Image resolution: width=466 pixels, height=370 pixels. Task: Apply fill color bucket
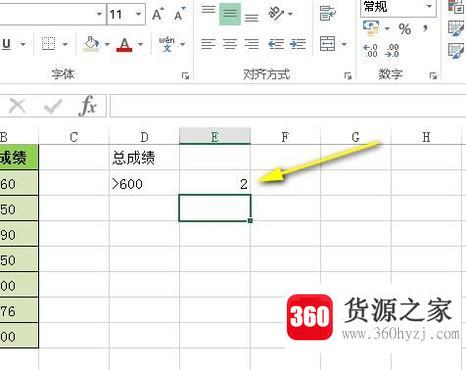point(91,44)
